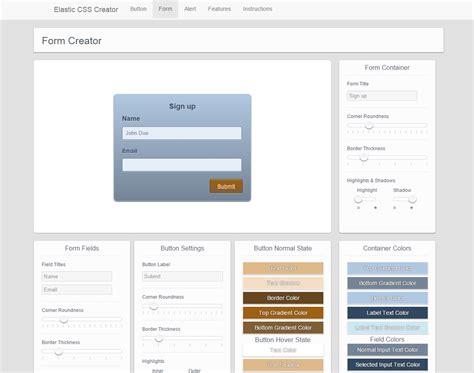Click the Sign up title in preview
The height and width of the screenshot is (373, 474).
[x=182, y=106]
